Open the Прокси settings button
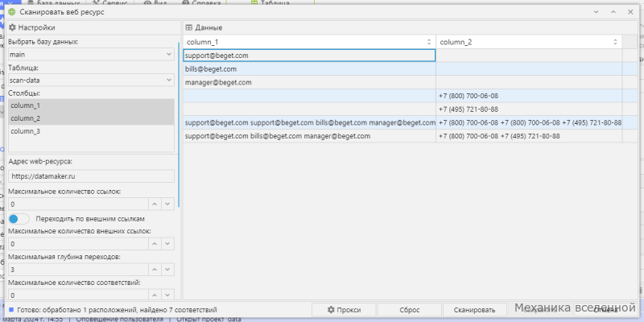644x322 pixels. 344,310
